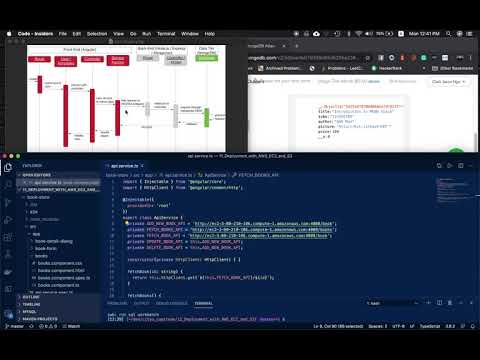Click the kill terminal trash icon
The height and width of the screenshot is (360, 480).
coord(450,303)
